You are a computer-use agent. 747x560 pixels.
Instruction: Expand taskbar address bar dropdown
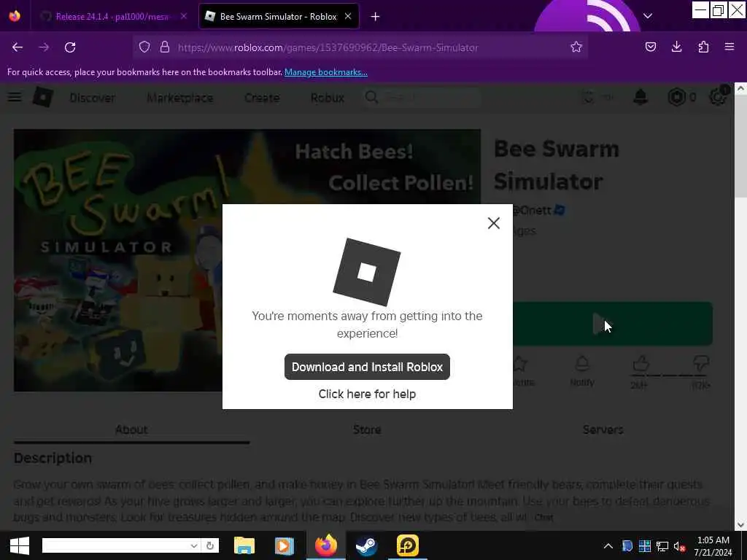194,545
